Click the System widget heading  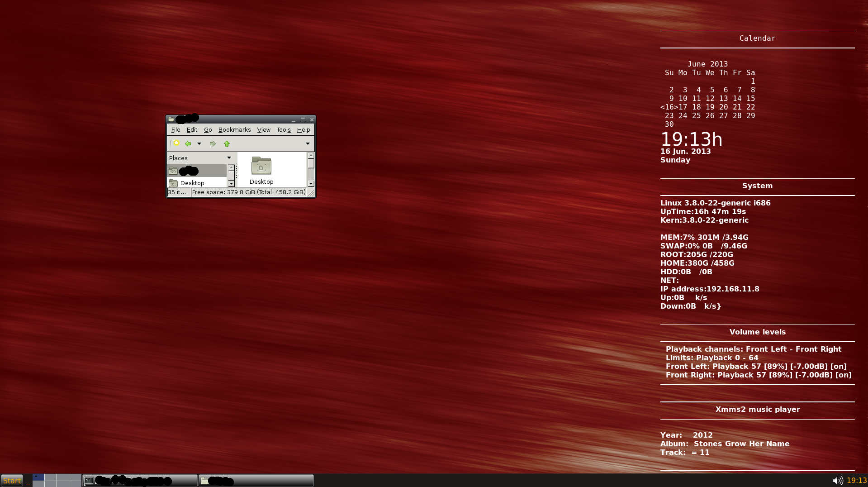coord(757,186)
